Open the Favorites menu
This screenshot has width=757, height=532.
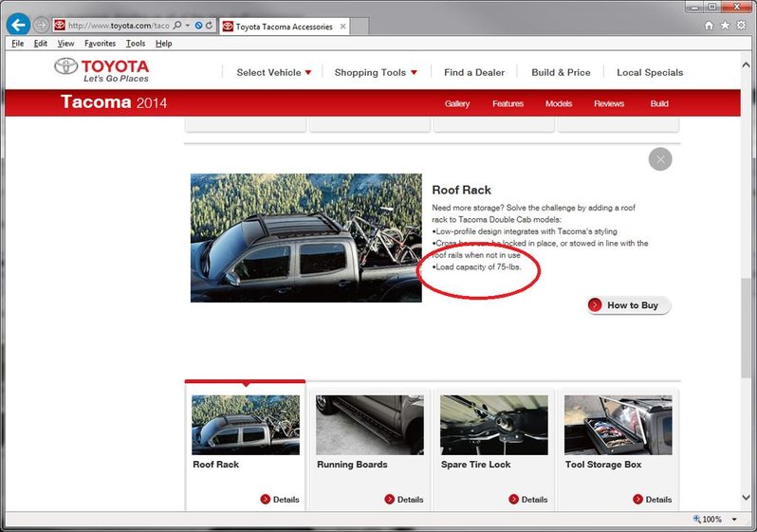[x=100, y=44]
